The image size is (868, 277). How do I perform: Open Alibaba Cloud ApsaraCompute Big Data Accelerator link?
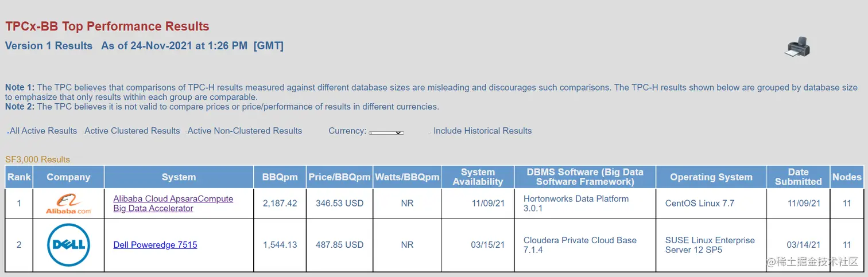[173, 204]
